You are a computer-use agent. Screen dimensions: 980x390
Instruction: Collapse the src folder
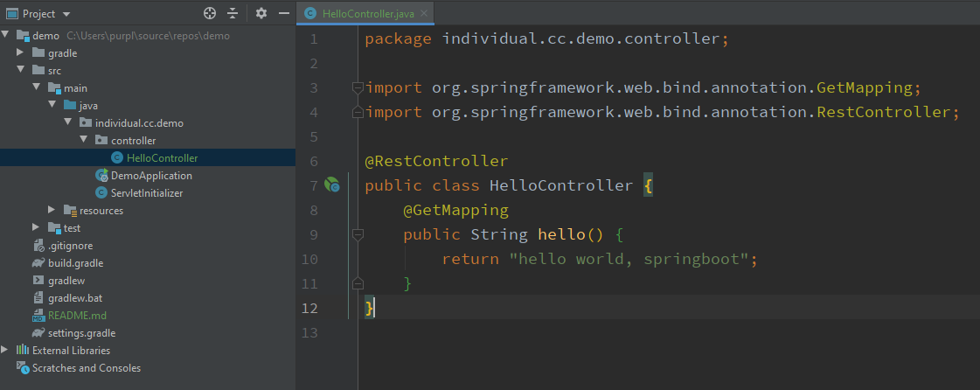click(21, 71)
